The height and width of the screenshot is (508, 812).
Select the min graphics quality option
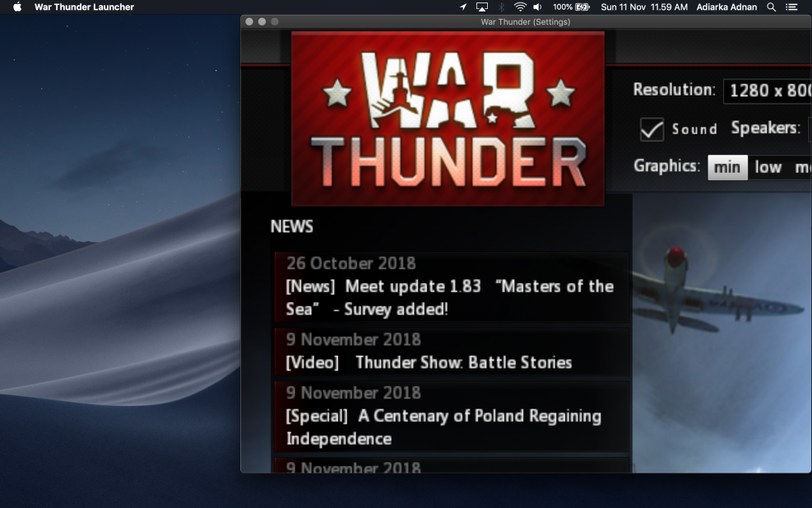coord(727,167)
